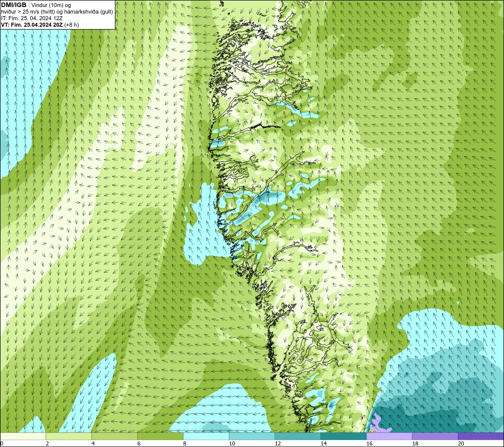This screenshot has width=504, height=447.
Task: Click the 'VT: Fim. 25.04.2024 20Z' line
Action: (32, 25)
